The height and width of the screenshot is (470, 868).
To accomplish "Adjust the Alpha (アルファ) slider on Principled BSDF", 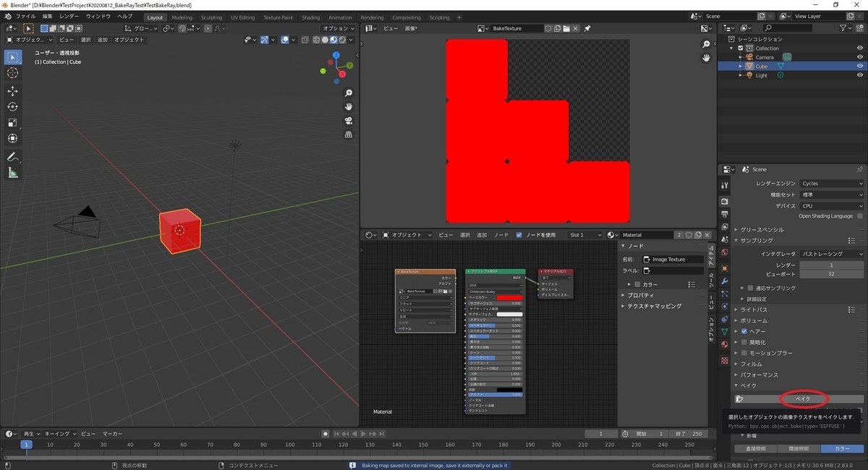I will coord(495,395).
